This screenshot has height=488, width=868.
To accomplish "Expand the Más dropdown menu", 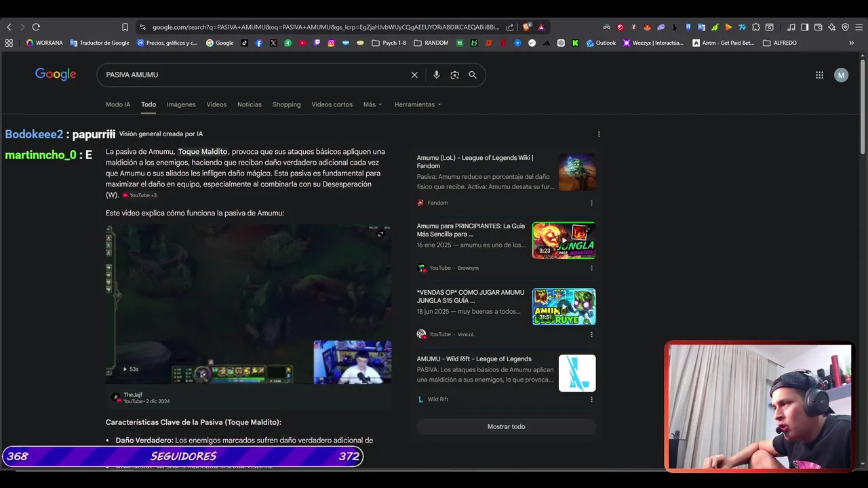I will pos(372,104).
